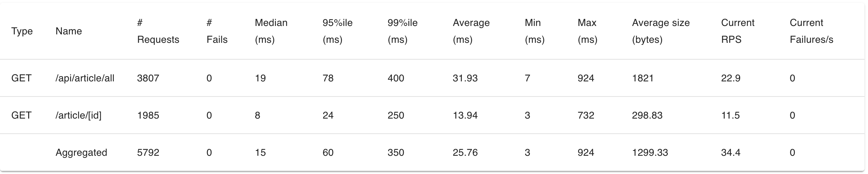Click Average size (bytes) header
The height and width of the screenshot is (174, 868).
[661, 31]
